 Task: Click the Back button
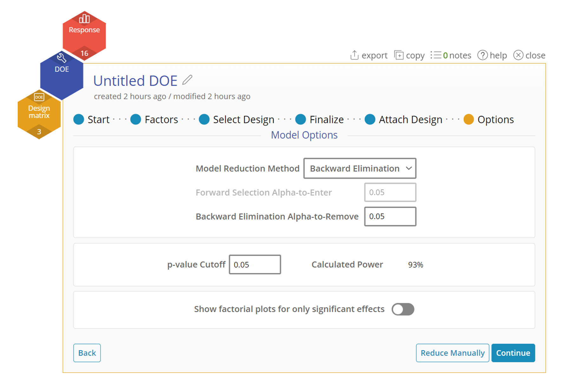pos(87,353)
